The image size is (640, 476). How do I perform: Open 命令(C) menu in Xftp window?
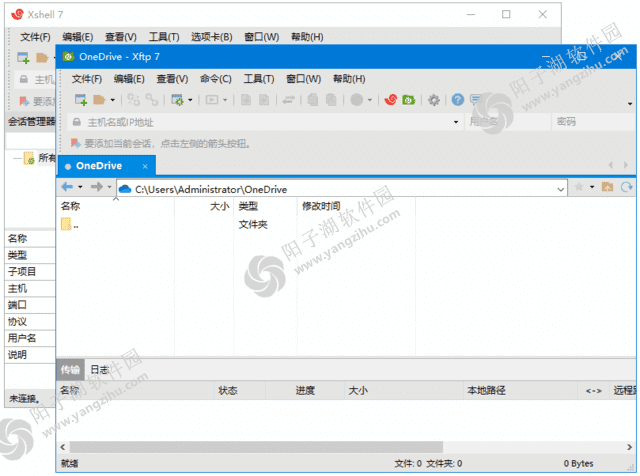click(x=216, y=79)
